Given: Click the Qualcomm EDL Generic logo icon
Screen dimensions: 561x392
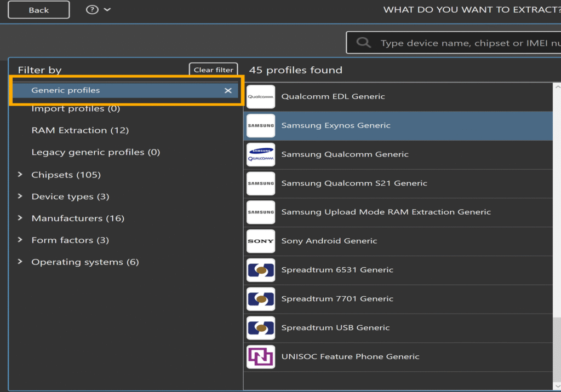Looking at the screenshot, I should pyautogui.click(x=261, y=97).
